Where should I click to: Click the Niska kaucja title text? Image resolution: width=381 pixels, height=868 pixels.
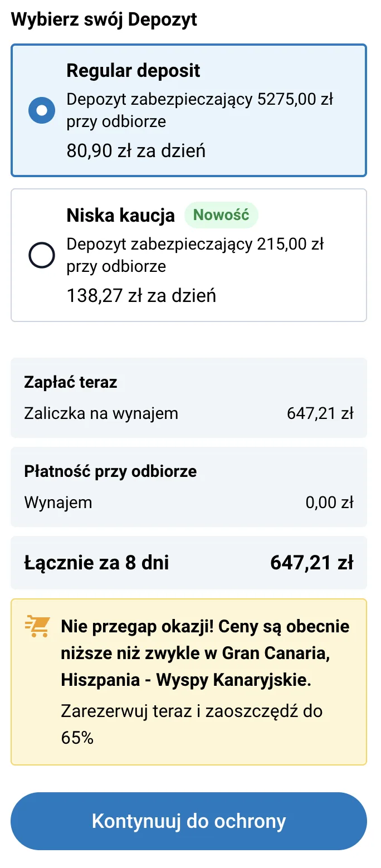pos(121,215)
